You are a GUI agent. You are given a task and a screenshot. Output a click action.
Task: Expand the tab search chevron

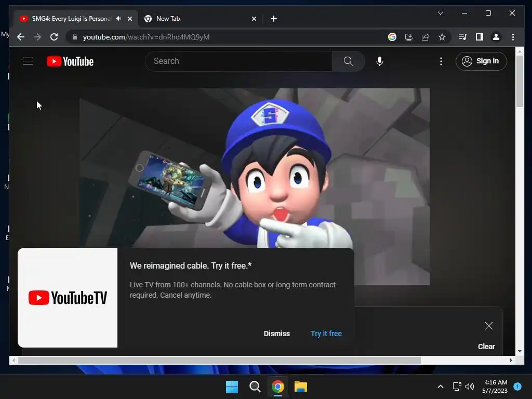tap(441, 13)
